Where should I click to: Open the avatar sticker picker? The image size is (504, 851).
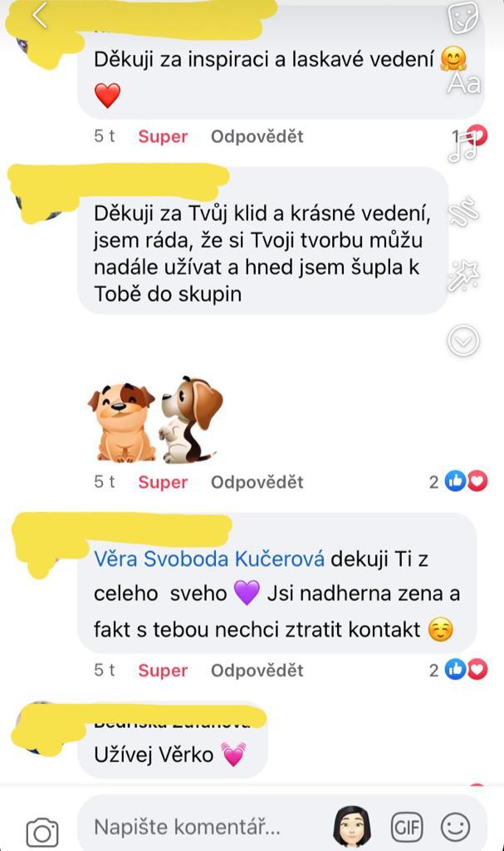click(352, 827)
